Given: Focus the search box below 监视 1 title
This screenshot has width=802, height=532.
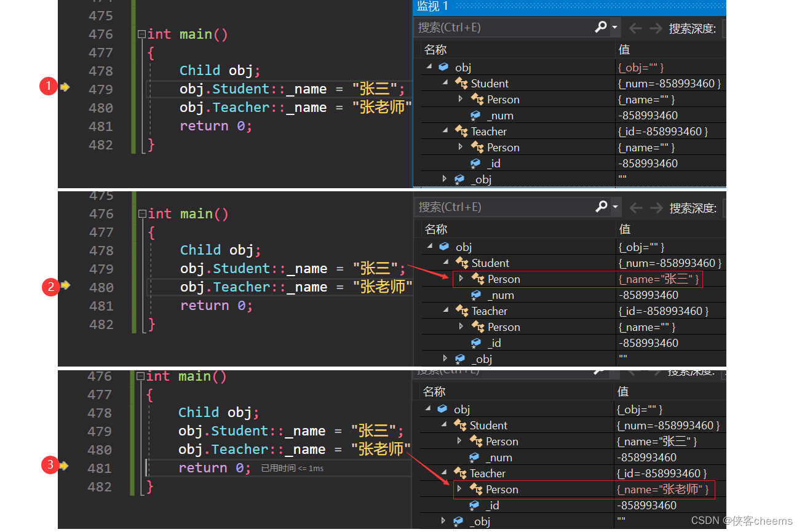Looking at the screenshot, I should pos(504,28).
